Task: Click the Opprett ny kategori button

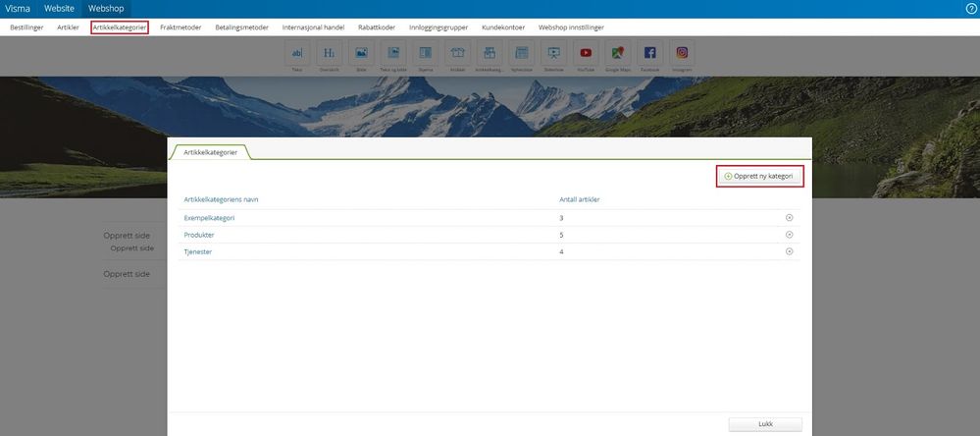Action: point(759,177)
